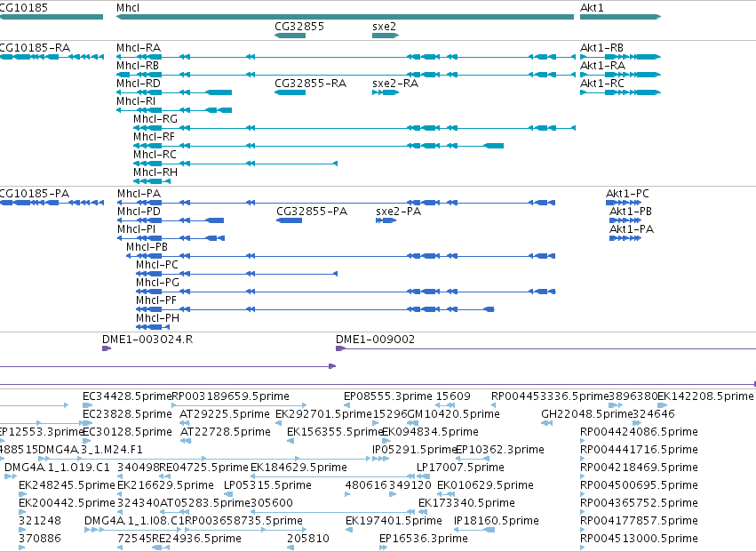The image size is (756, 552).
Task: Select the Akt1 gene label
Action: click(592, 8)
